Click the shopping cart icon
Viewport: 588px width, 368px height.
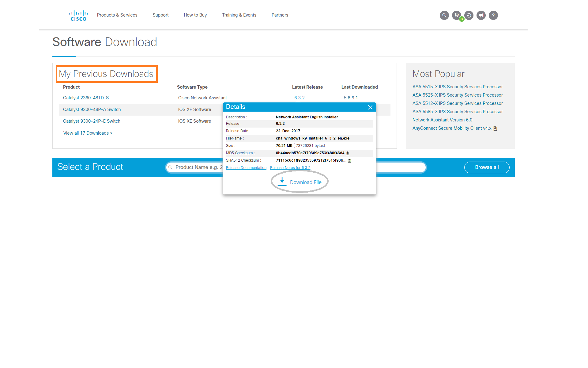(457, 15)
